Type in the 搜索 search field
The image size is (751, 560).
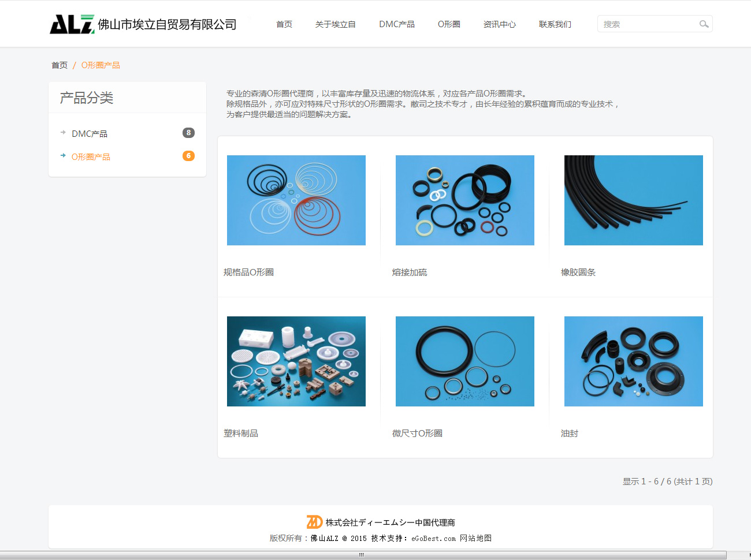coord(647,24)
